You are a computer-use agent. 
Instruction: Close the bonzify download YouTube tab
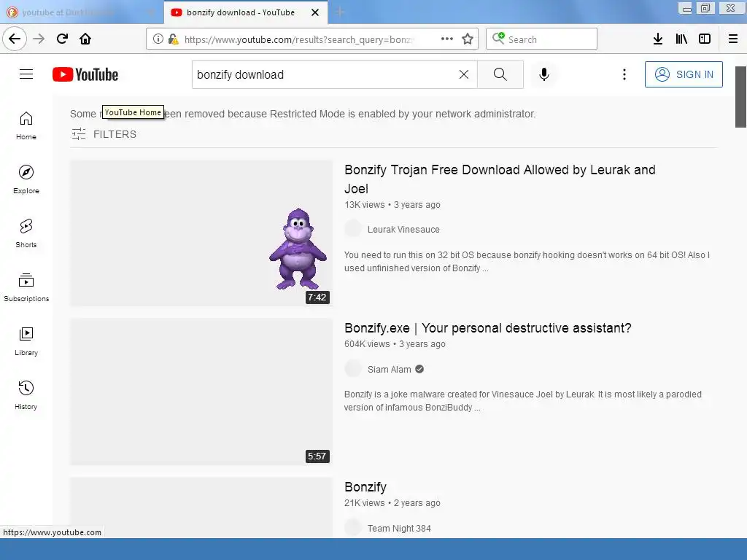(315, 12)
